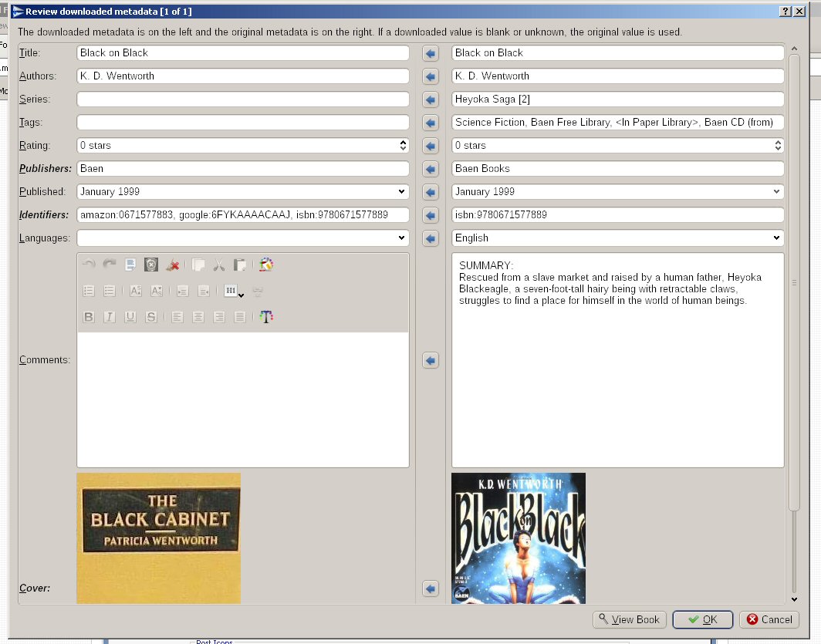The height and width of the screenshot is (644, 821).
Task: Open the original English language dropdown
Action: click(776, 238)
